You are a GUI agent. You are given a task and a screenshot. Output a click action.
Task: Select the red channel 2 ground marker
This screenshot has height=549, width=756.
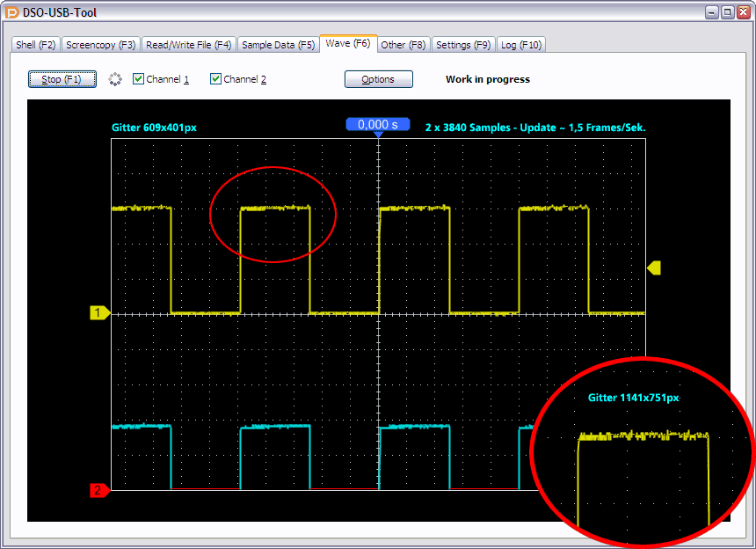[x=100, y=490]
